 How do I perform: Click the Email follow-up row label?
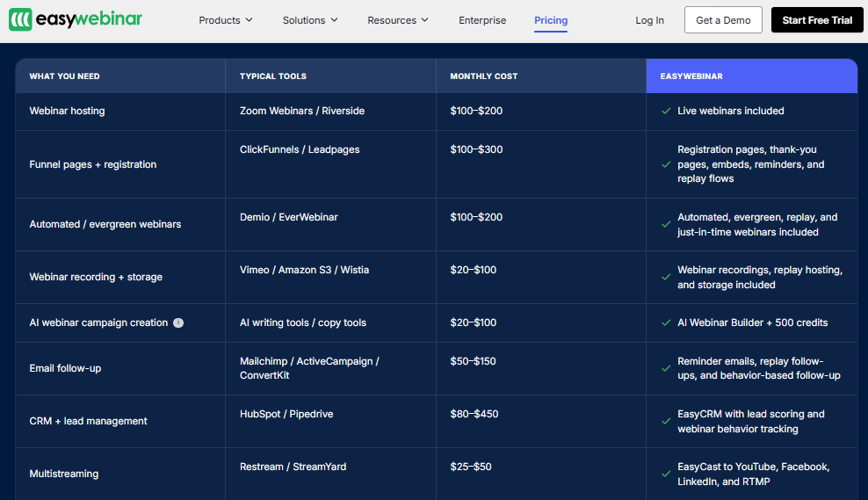[x=65, y=368]
